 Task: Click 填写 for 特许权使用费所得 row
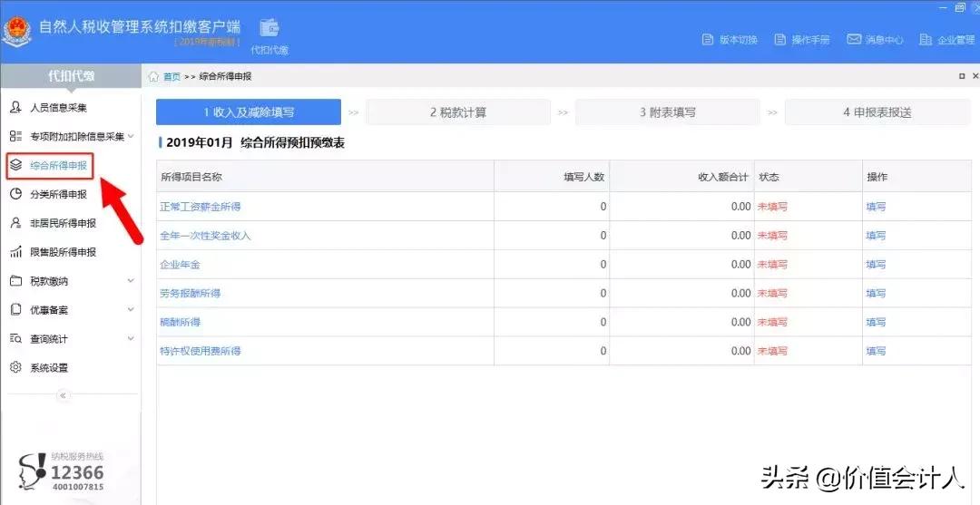pos(876,351)
